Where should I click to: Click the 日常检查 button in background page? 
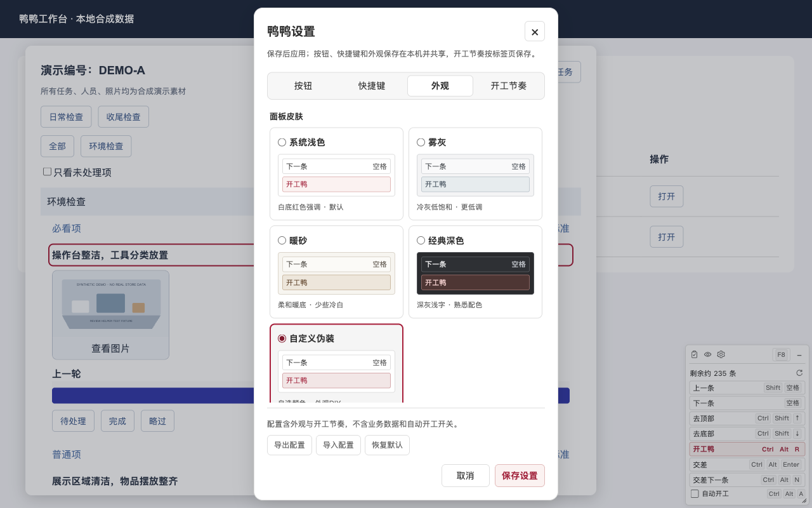pos(66,117)
